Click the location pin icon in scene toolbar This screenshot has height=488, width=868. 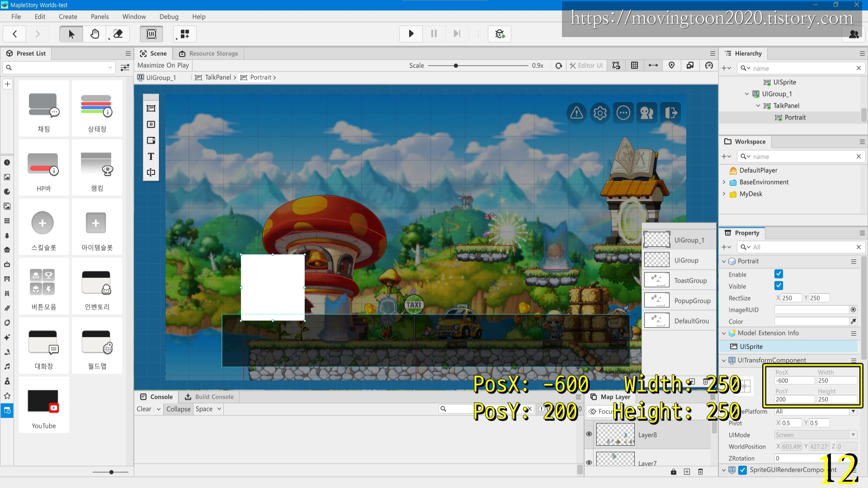671,66
